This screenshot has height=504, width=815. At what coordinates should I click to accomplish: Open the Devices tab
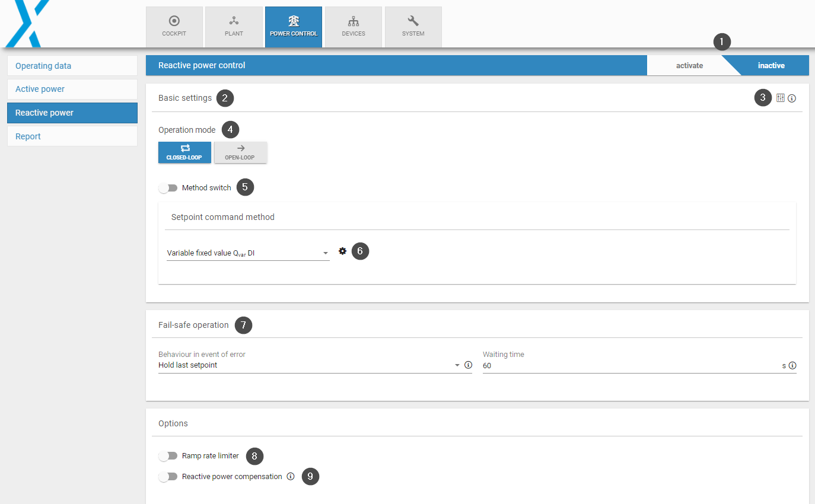click(354, 27)
